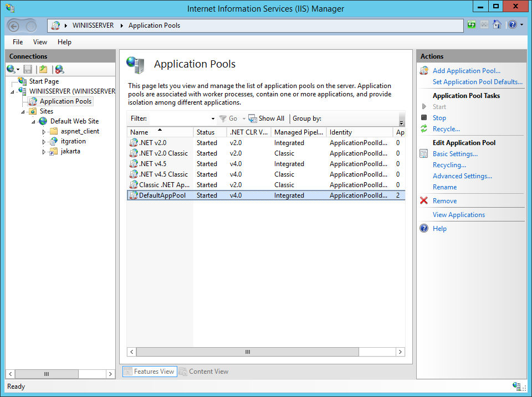The image size is (532, 397).
Task: Open Advanced Settings for the pool
Action: click(x=462, y=176)
